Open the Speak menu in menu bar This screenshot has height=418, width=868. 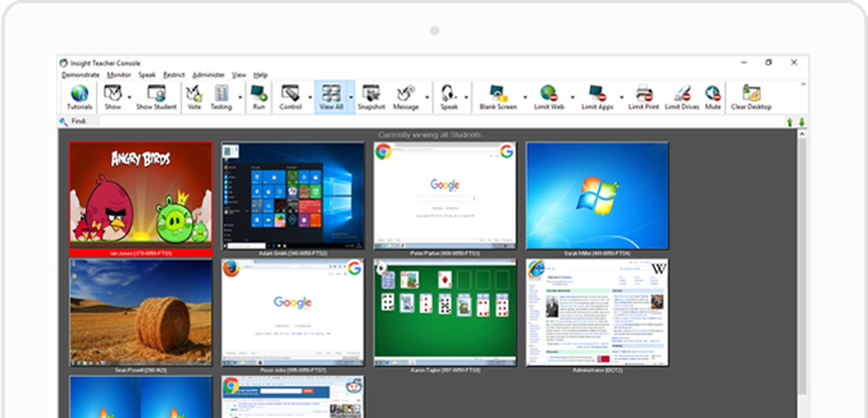coord(148,75)
